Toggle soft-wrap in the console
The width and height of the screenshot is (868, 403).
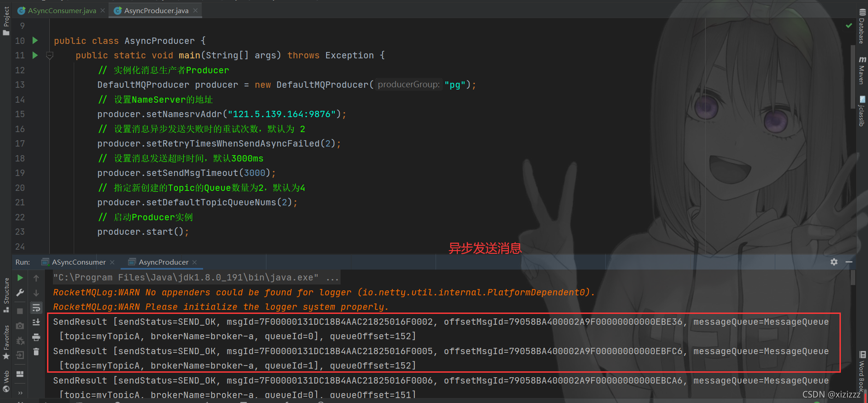[36, 308]
